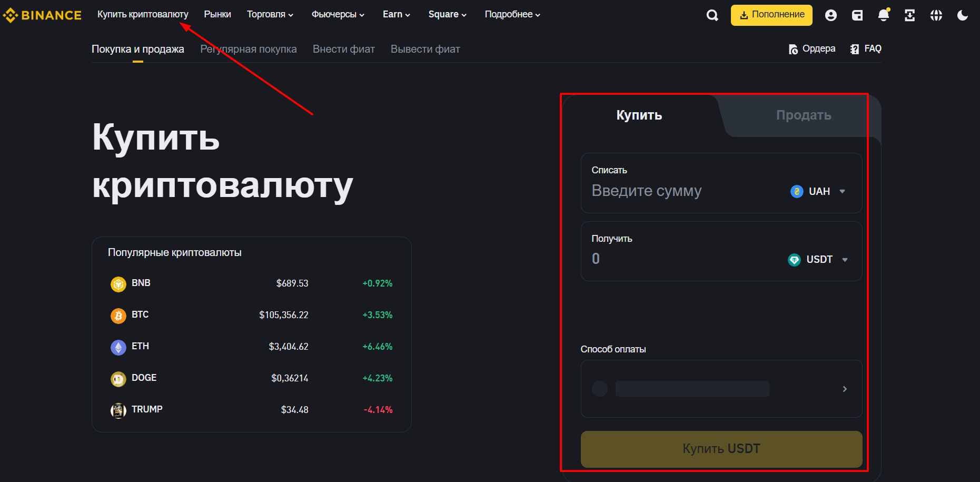The image size is (980, 482).
Task: Open the Торговля dropdown menu
Action: tap(270, 14)
